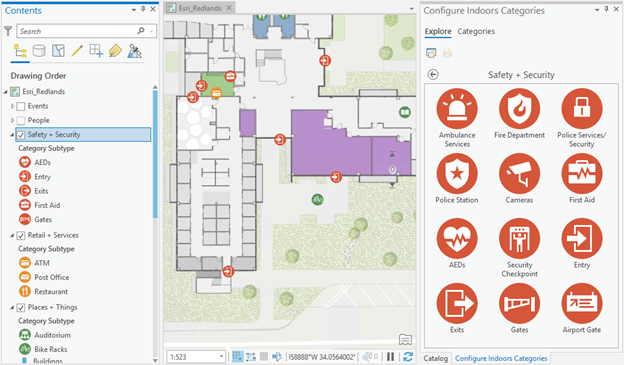Select the ATM legend entry
This screenshot has width=624, height=365.
pyautogui.click(x=41, y=263)
